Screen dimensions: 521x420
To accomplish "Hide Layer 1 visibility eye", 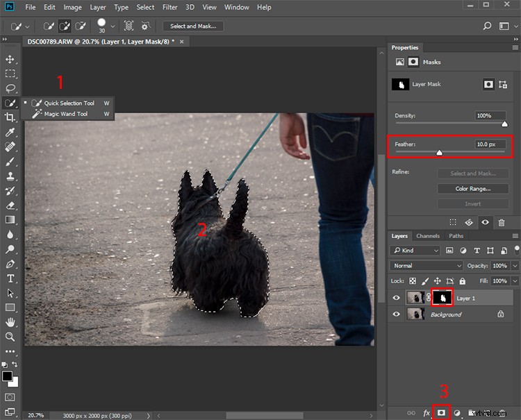I will 396,298.
